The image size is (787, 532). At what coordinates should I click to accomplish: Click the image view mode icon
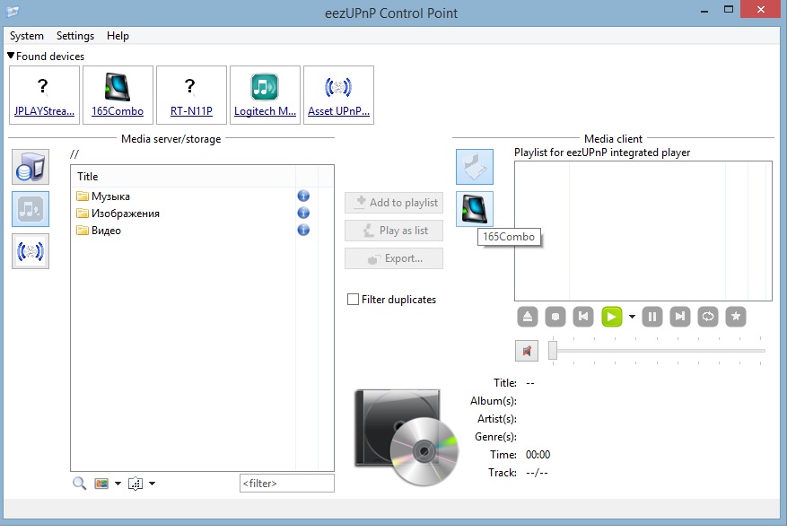[x=101, y=484]
